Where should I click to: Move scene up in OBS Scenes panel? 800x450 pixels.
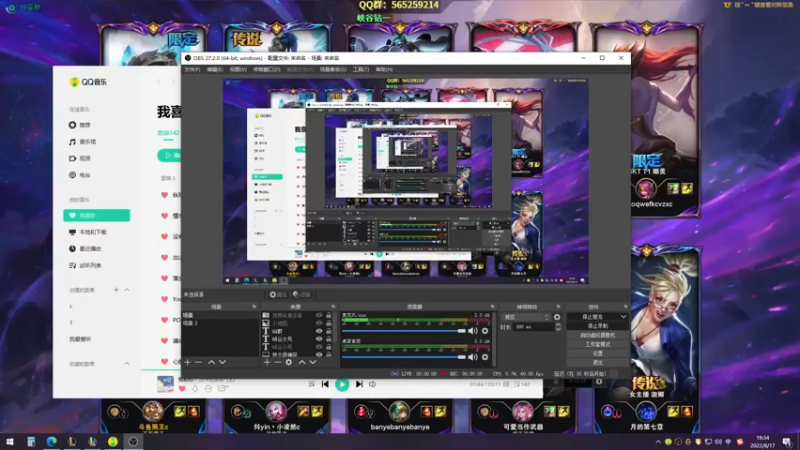click(211, 362)
